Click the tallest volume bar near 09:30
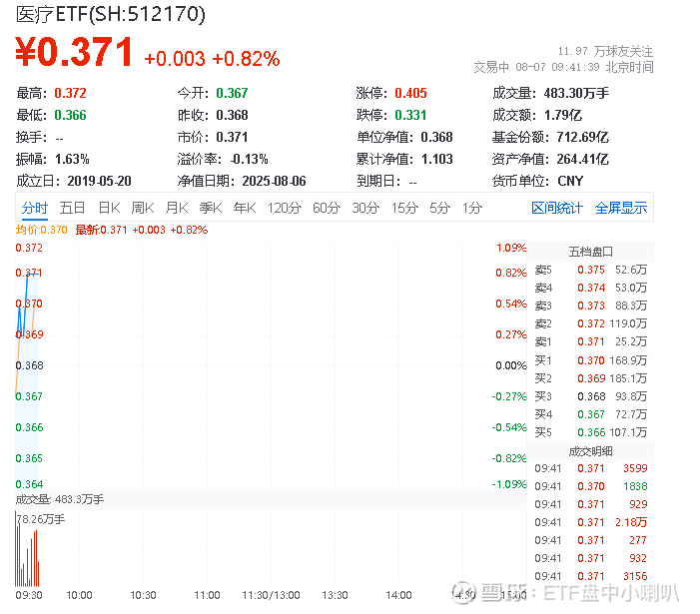This screenshot has height=614, width=700. tap(16, 548)
